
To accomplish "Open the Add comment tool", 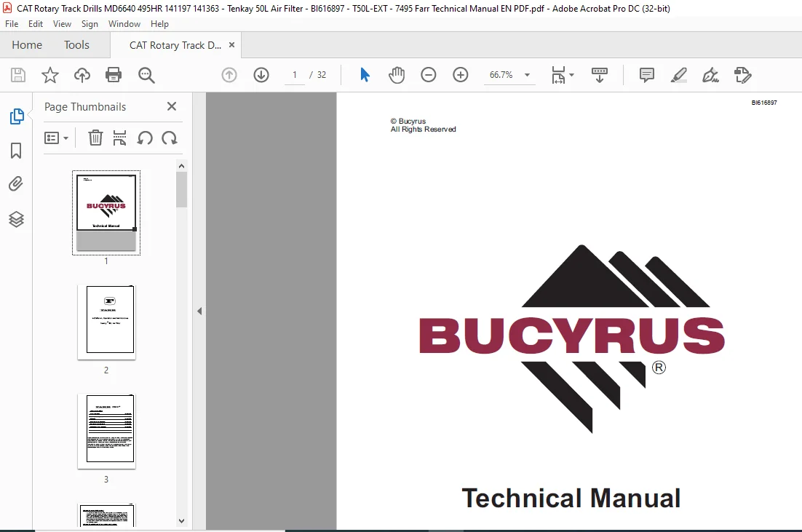I will tap(646, 75).
